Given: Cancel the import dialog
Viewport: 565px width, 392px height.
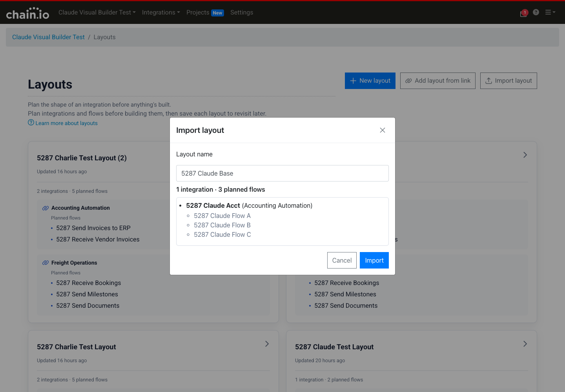Looking at the screenshot, I should click(x=342, y=260).
